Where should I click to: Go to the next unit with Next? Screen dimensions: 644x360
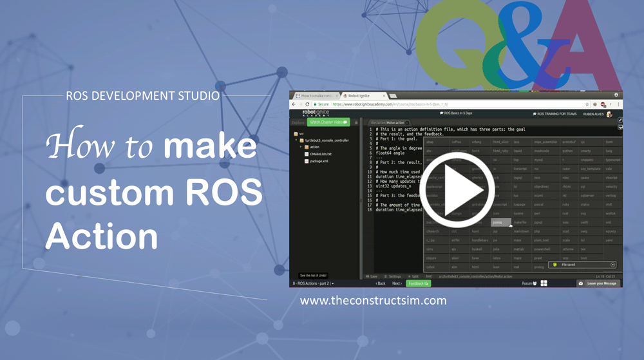pos(397,283)
